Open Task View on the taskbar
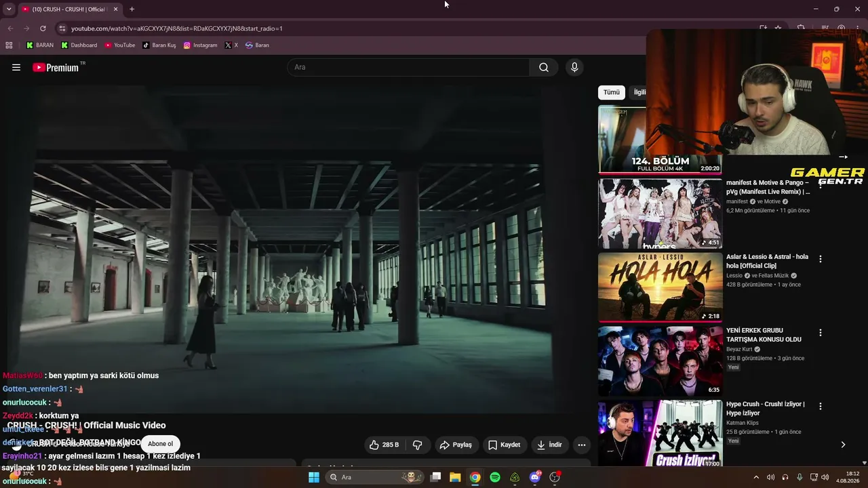The width and height of the screenshot is (868, 488). pyautogui.click(x=436, y=477)
